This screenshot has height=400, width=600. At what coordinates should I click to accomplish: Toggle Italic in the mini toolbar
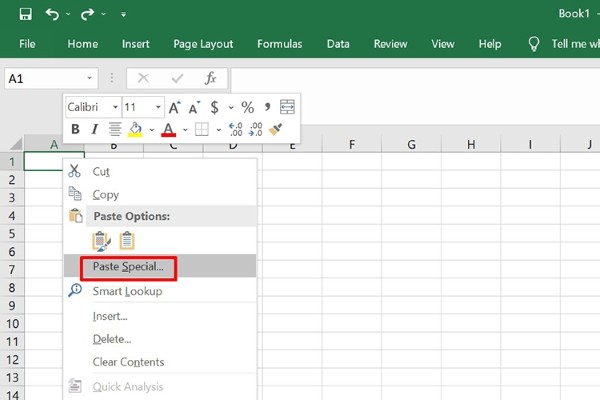click(95, 129)
